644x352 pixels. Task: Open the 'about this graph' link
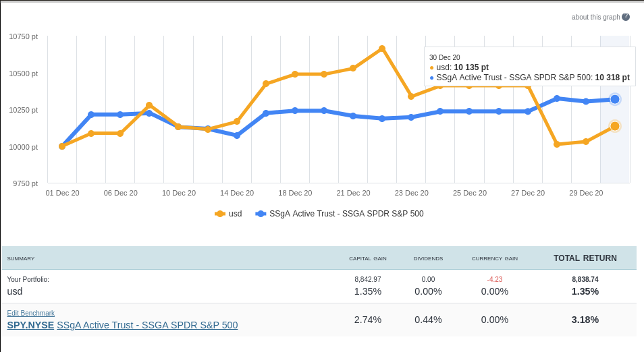(x=595, y=18)
